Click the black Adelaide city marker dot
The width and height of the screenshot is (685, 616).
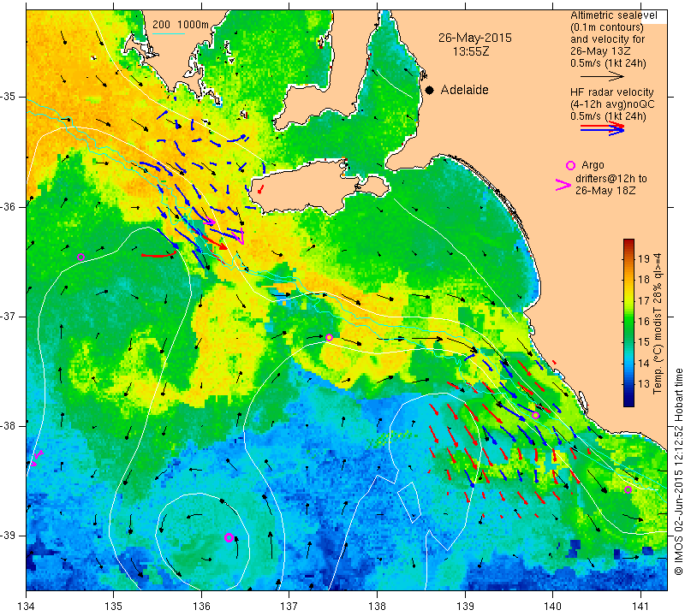(430, 90)
